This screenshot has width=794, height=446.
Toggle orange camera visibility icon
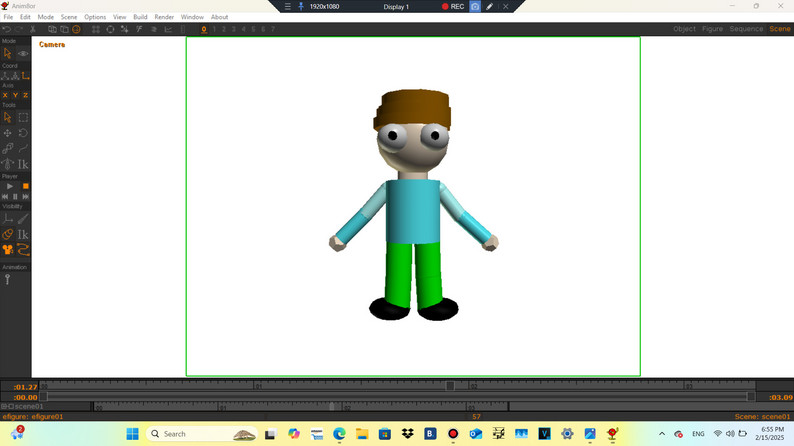pos(8,250)
